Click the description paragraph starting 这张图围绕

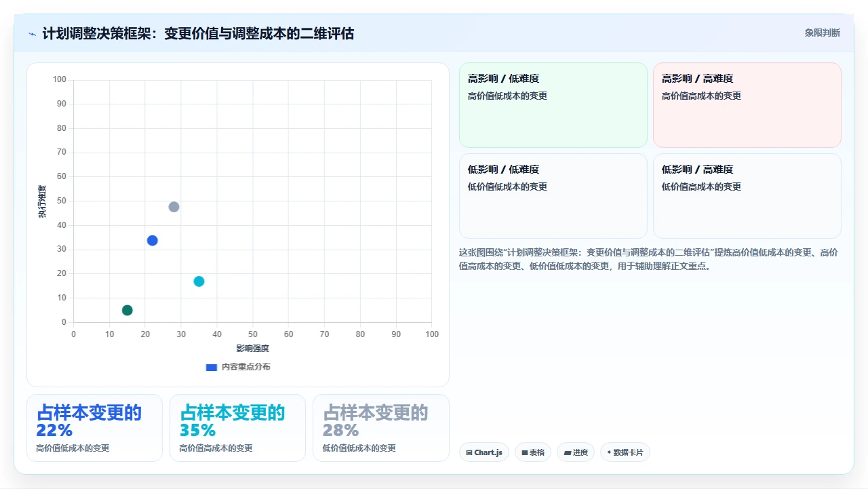click(x=649, y=259)
